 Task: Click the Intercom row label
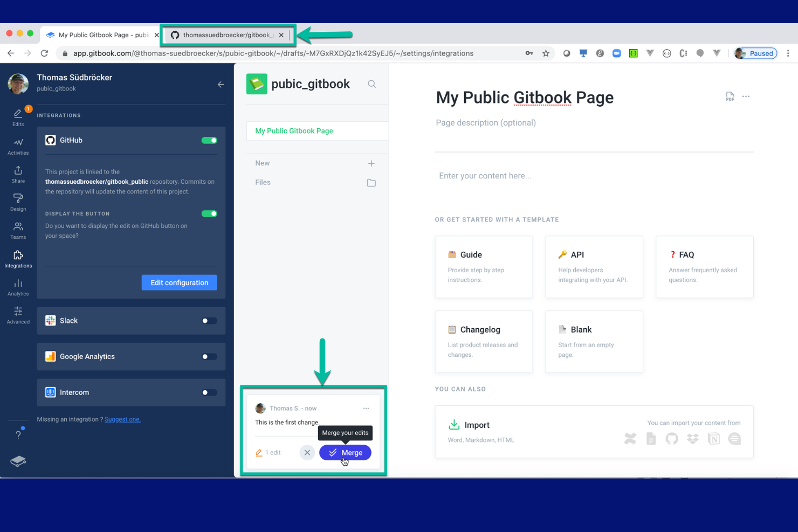coord(74,393)
